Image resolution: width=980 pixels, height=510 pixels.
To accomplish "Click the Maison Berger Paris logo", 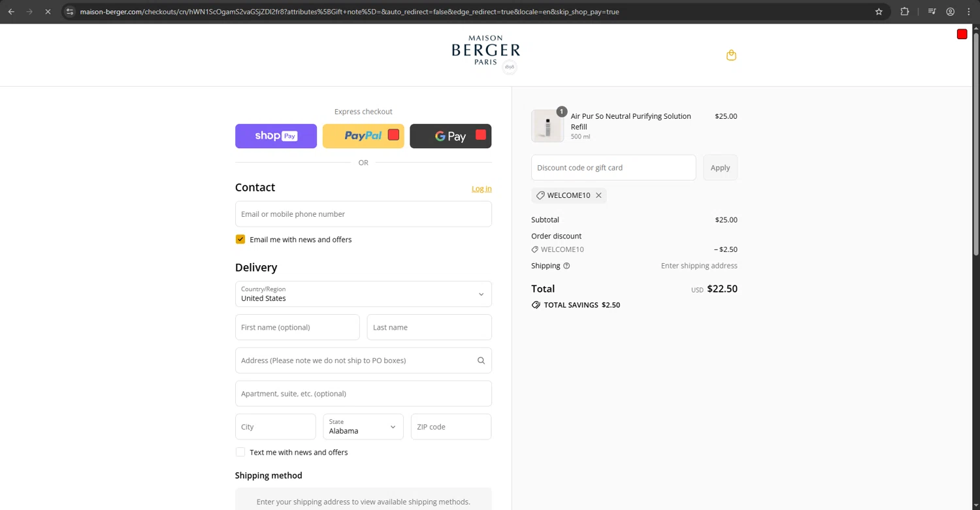I will click(x=485, y=55).
